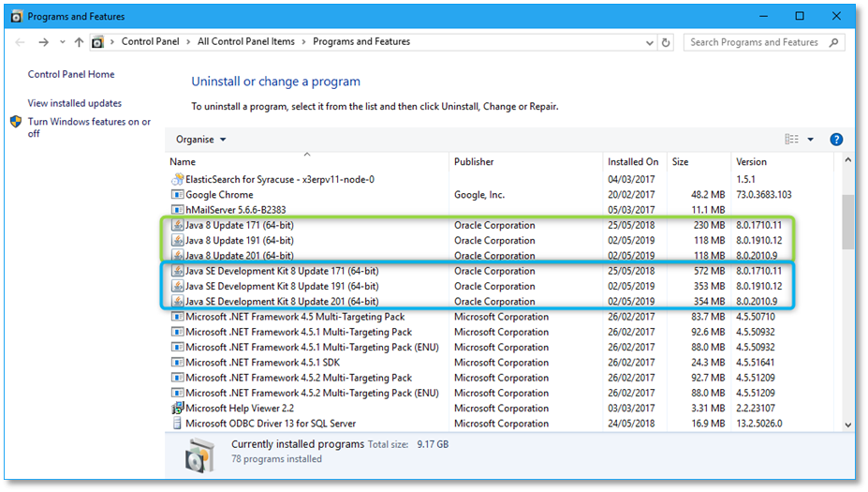Click the Java SE Development Kit 201 icon
Screen dimensions: 868x492
[x=177, y=302]
